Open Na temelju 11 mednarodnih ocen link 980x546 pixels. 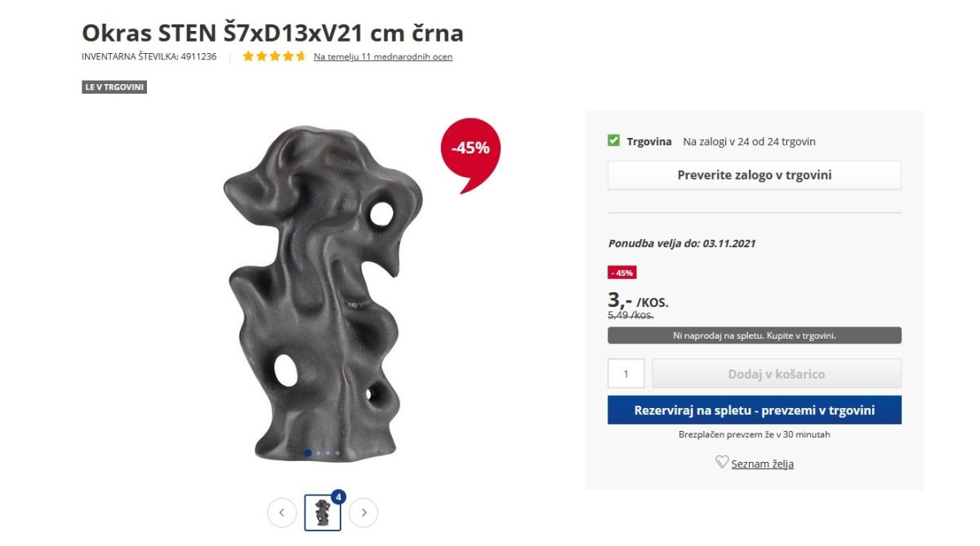click(383, 56)
